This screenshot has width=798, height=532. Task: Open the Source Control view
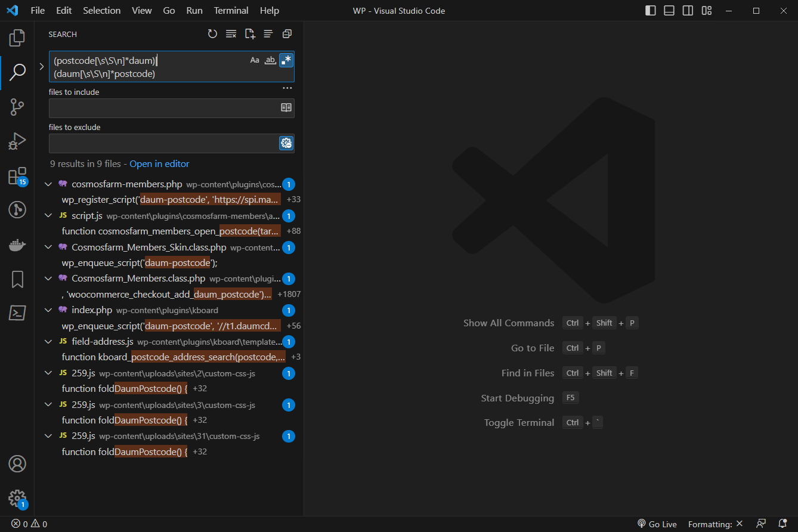(x=17, y=107)
